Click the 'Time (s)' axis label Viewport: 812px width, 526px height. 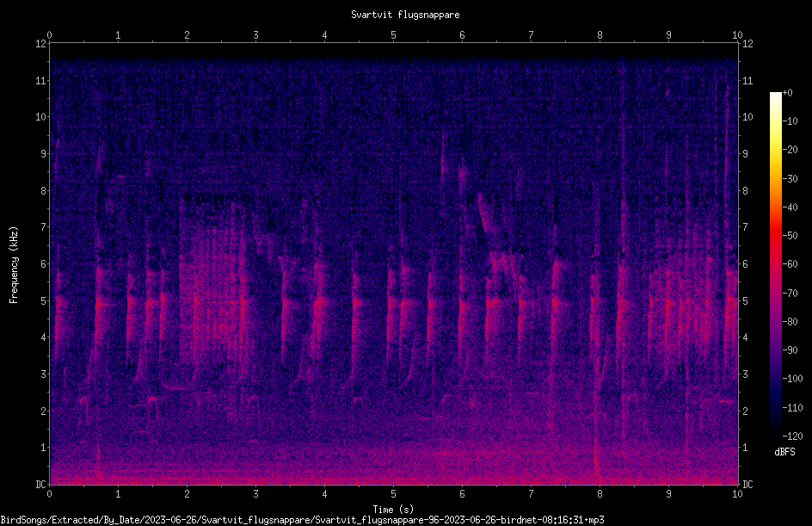click(x=393, y=510)
